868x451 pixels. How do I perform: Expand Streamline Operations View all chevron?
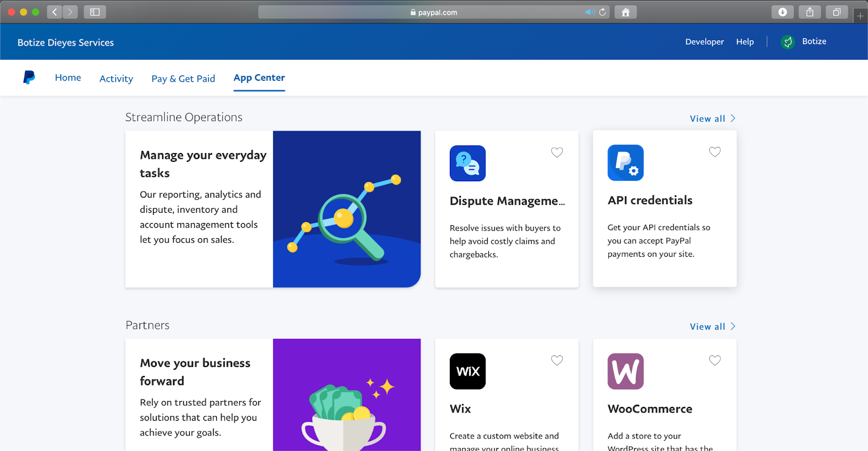[x=733, y=118]
